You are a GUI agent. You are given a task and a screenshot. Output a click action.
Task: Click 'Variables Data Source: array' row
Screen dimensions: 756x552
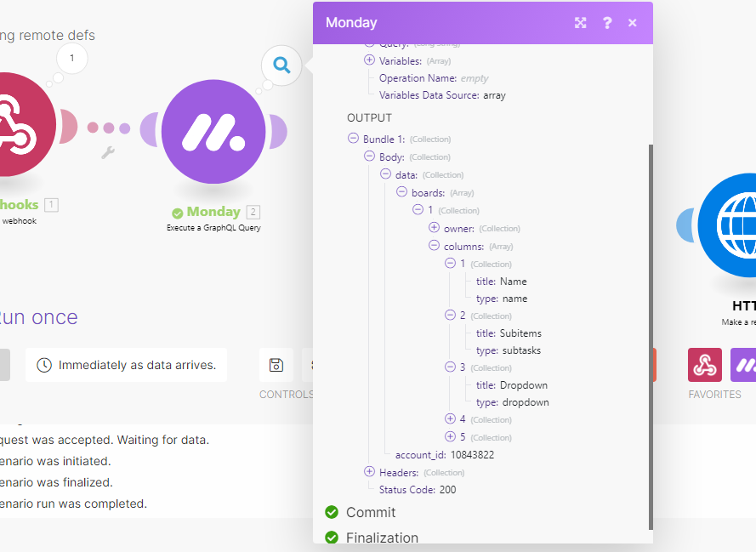pos(442,95)
